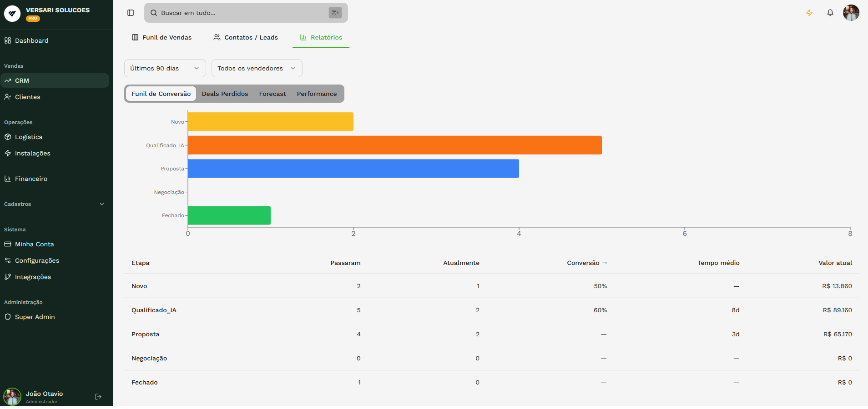
Task: Open Integrações in the sidebar
Action: [33, 277]
